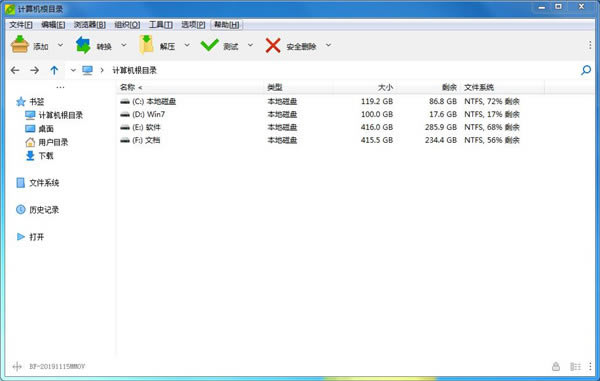Image resolution: width=600 pixels, height=381 pixels.
Task: Click the NTFS, 68% 剩余 cell
Action: tap(492, 127)
